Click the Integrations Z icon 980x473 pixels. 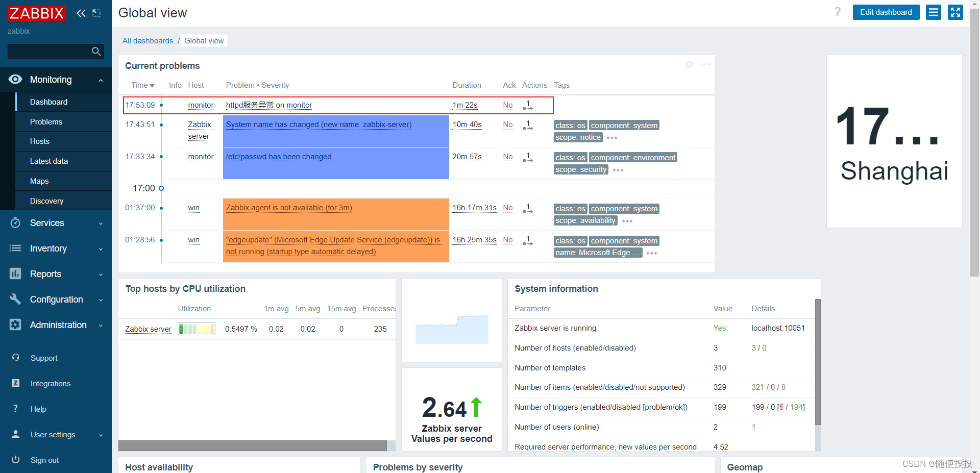15,383
